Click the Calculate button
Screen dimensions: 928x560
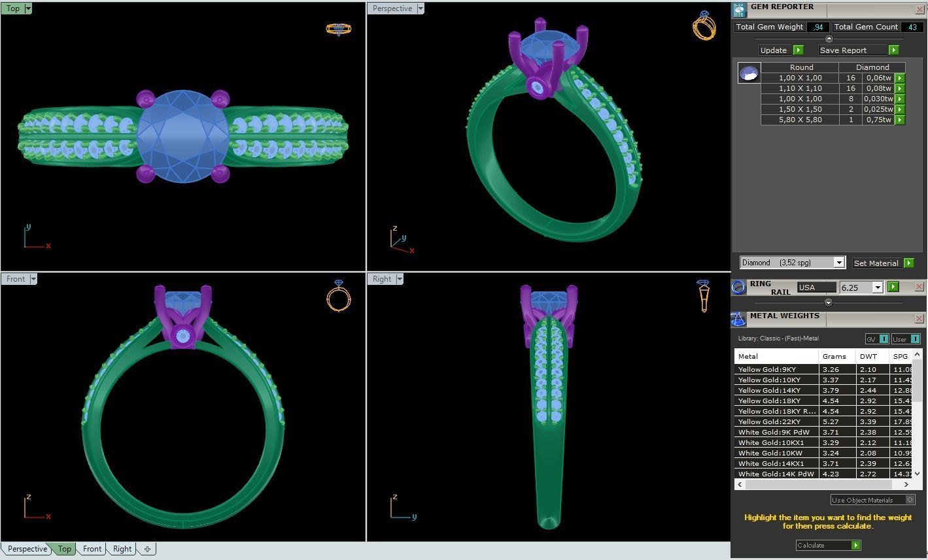click(x=828, y=545)
